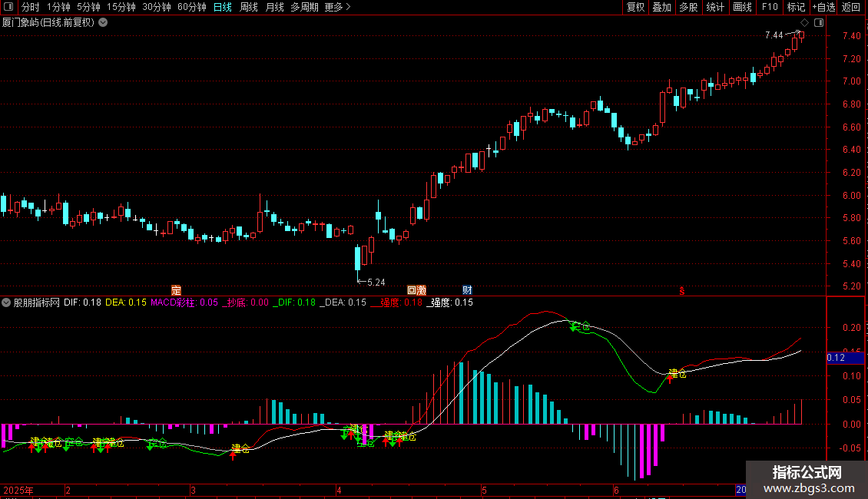868x499 pixels.
Task: Click the 7.44 high price label
Action: pos(774,35)
